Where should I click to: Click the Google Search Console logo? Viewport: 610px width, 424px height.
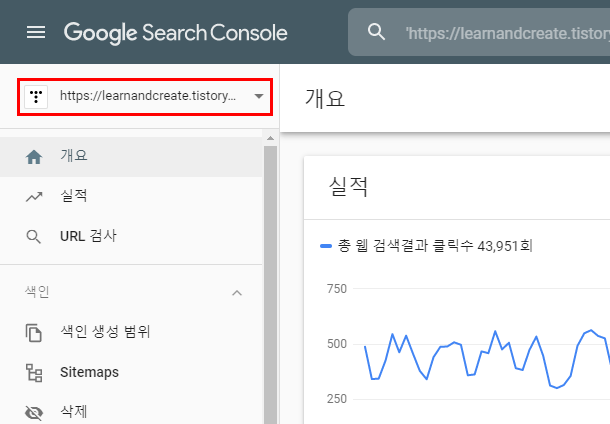click(175, 33)
